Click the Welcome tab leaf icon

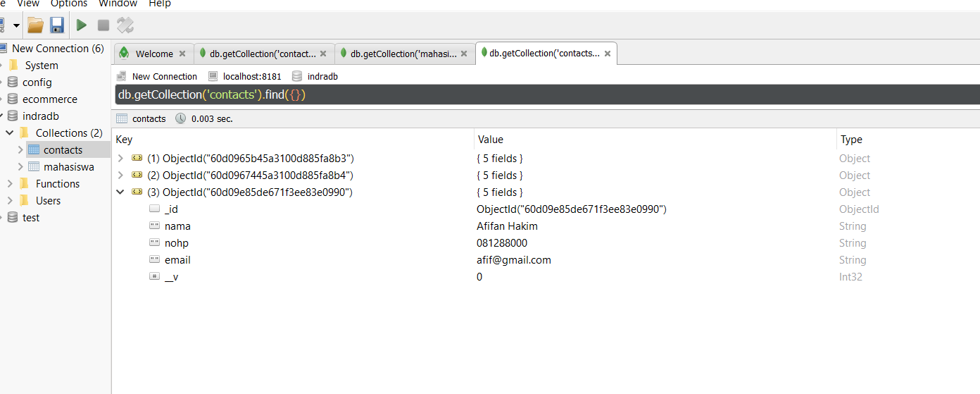click(125, 54)
